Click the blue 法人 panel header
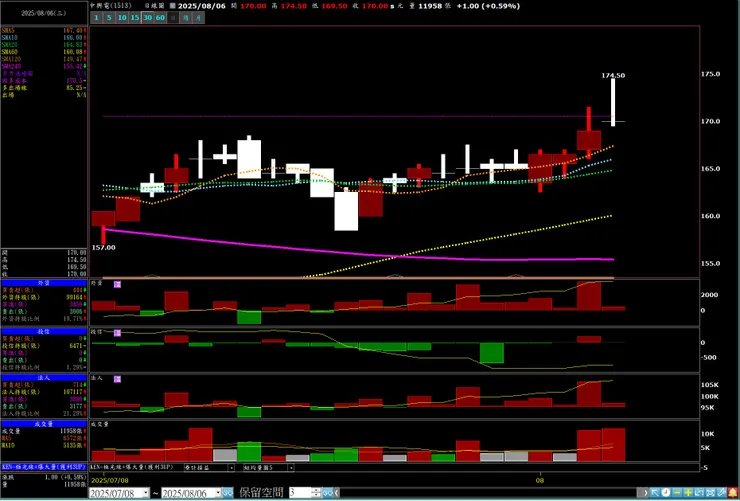 44,377
